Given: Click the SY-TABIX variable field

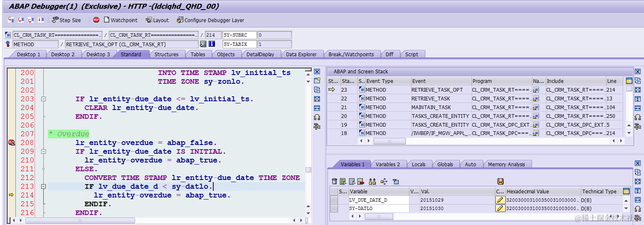Looking at the screenshot, I should [x=240, y=44].
